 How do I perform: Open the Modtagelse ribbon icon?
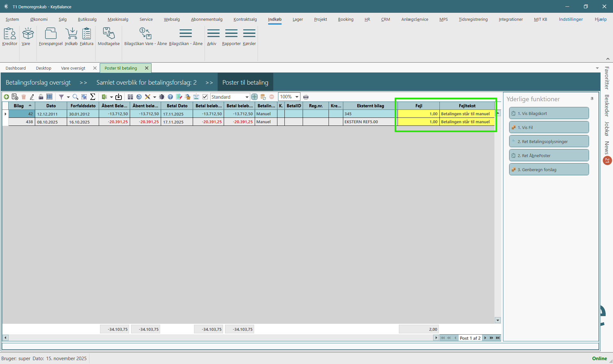(x=109, y=37)
